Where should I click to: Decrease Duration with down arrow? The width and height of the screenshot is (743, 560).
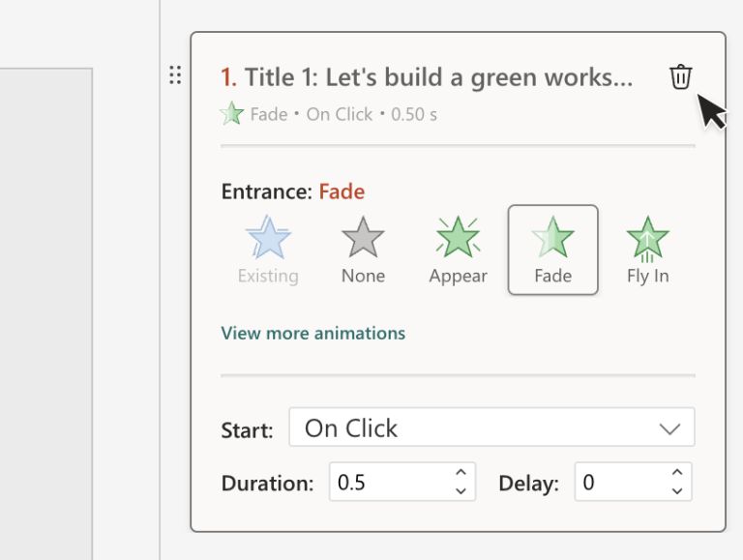461,490
